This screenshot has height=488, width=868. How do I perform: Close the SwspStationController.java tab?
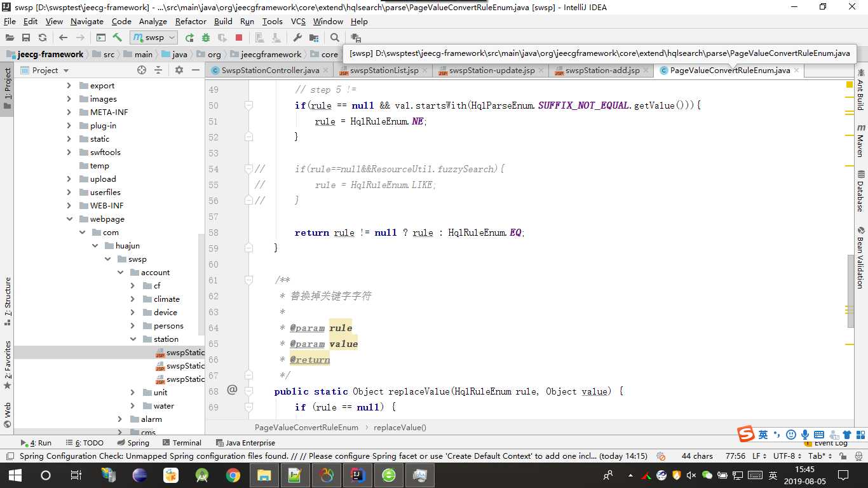coord(326,70)
